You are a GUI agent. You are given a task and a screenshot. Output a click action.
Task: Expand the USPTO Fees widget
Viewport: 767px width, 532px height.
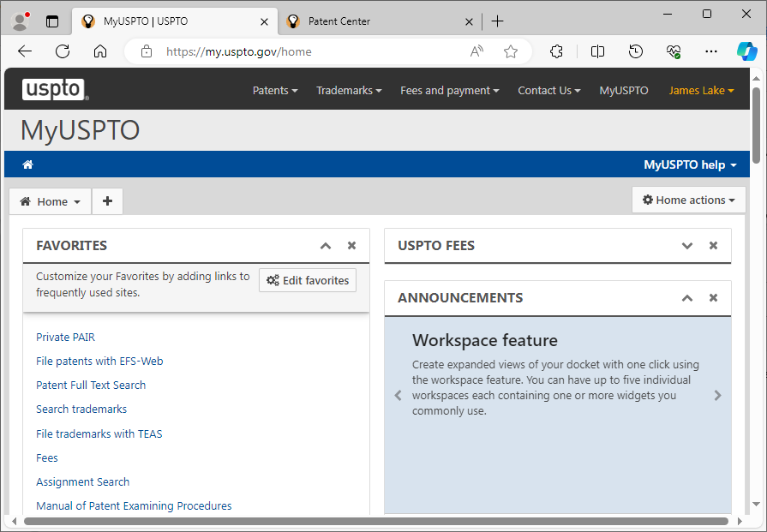click(686, 246)
